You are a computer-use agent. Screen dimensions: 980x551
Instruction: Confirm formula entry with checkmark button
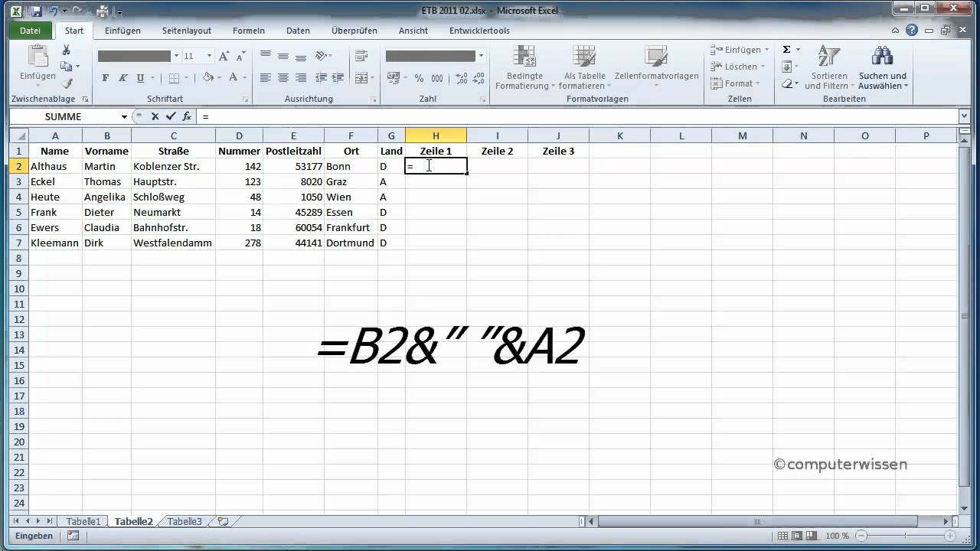pos(170,116)
